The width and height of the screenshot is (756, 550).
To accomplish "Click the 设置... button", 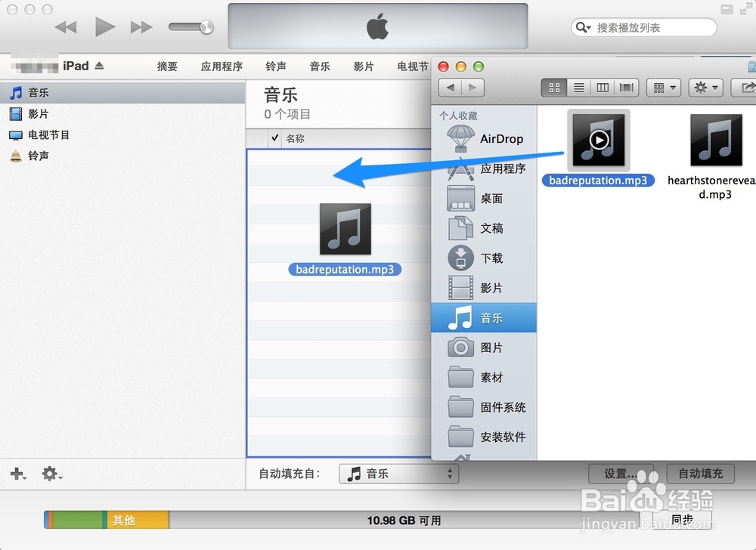I will pyautogui.click(x=621, y=474).
